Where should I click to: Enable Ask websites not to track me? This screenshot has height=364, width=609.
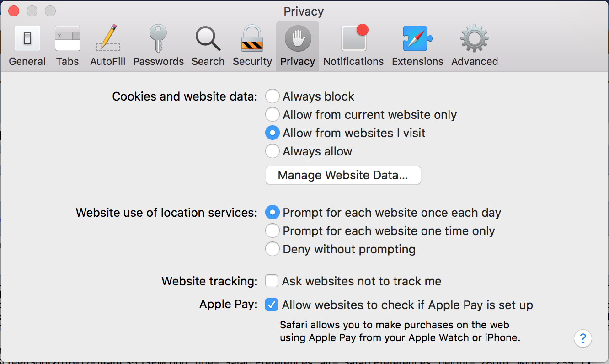[x=272, y=281]
